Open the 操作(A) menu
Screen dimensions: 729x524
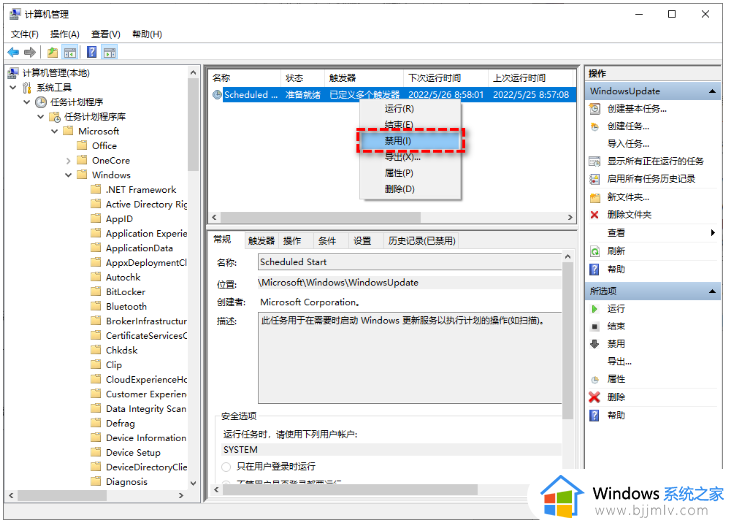pyautogui.click(x=65, y=34)
